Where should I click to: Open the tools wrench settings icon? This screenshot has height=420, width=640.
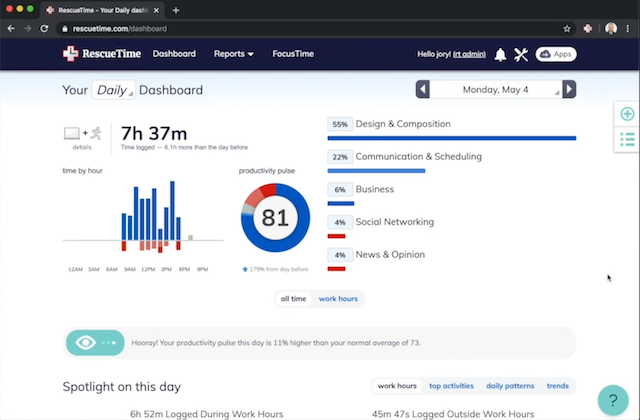tap(521, 54)
